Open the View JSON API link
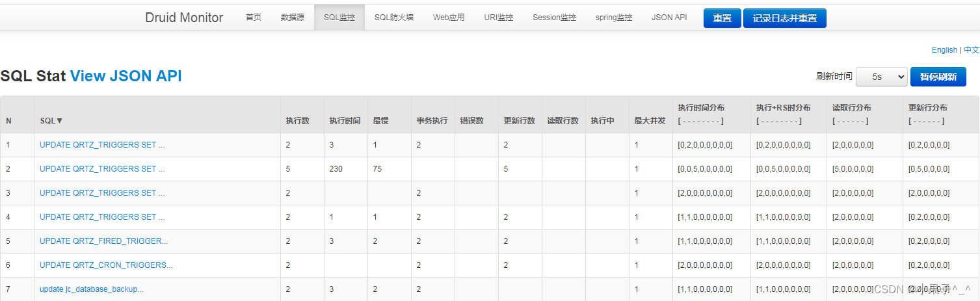 [x=126, y=76]
